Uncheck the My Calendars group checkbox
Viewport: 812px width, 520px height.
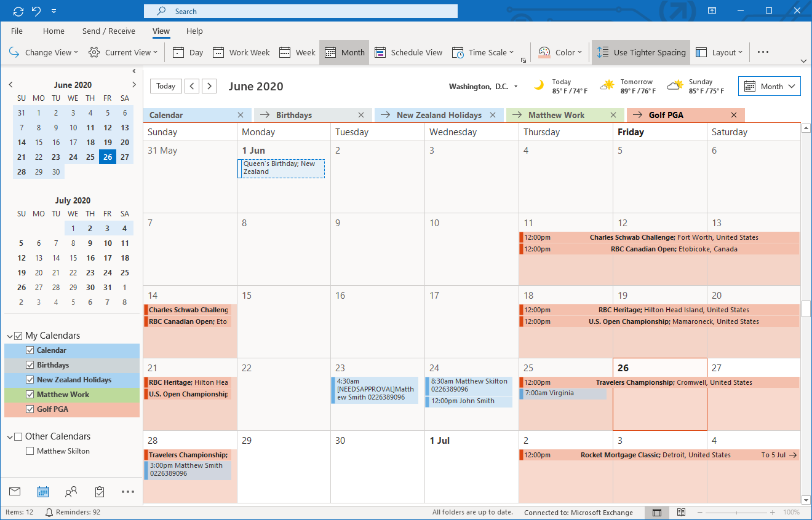pyautogui.click(x=18, y=336)
